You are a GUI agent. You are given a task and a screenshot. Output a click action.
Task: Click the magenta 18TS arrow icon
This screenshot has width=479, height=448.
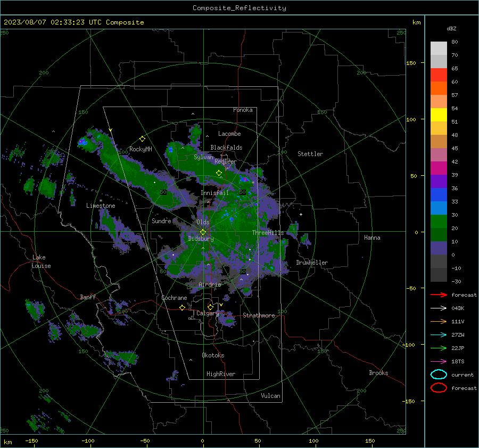coord(439,362)
